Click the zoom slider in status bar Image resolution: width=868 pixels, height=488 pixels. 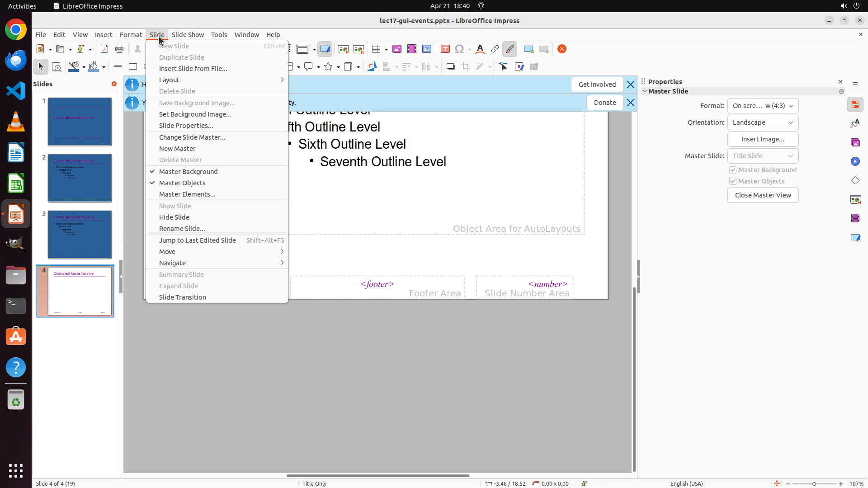pos(814,483)
